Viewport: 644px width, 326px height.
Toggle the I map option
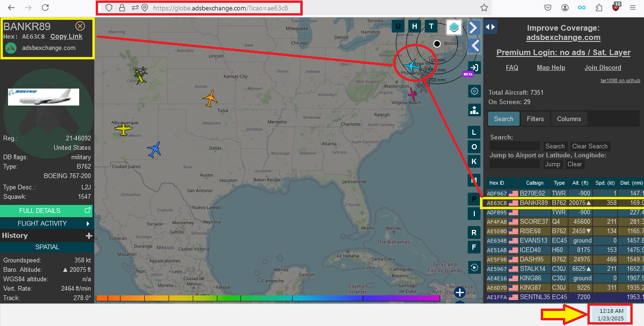(x=474, y=214)
